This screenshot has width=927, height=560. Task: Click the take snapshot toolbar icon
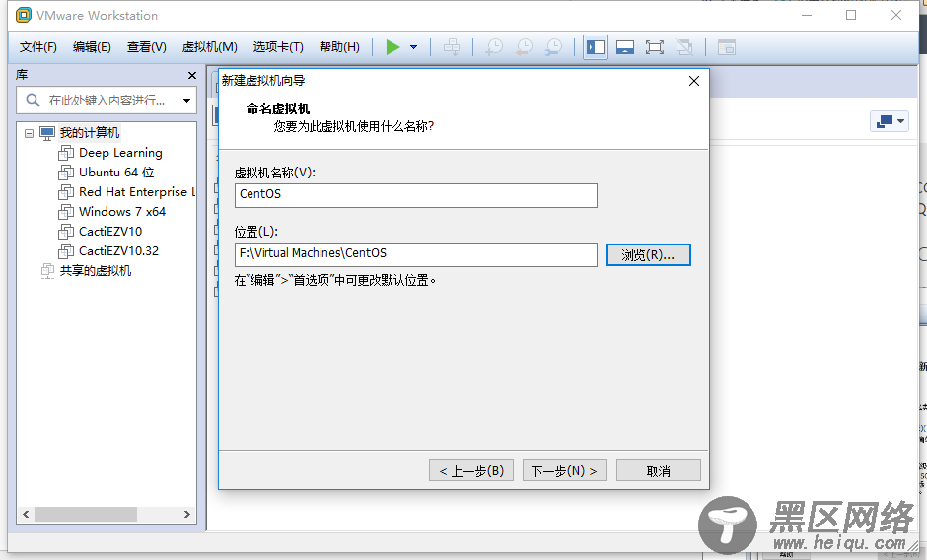click(x=494, y=47)
